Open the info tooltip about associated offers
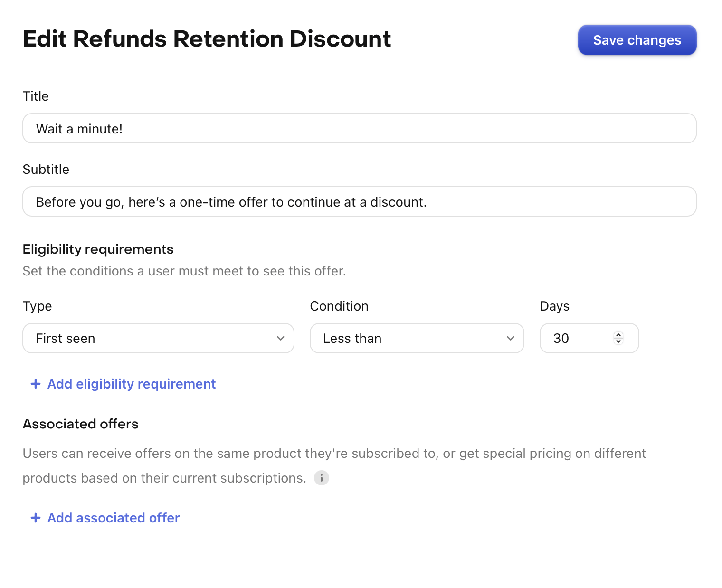Screen dimensions: 722x588 pyautogui.click(x=322, y=478)
